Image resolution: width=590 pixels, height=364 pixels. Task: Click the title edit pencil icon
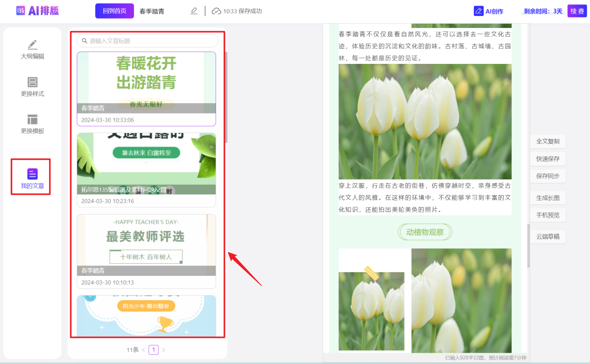[194, 11]
